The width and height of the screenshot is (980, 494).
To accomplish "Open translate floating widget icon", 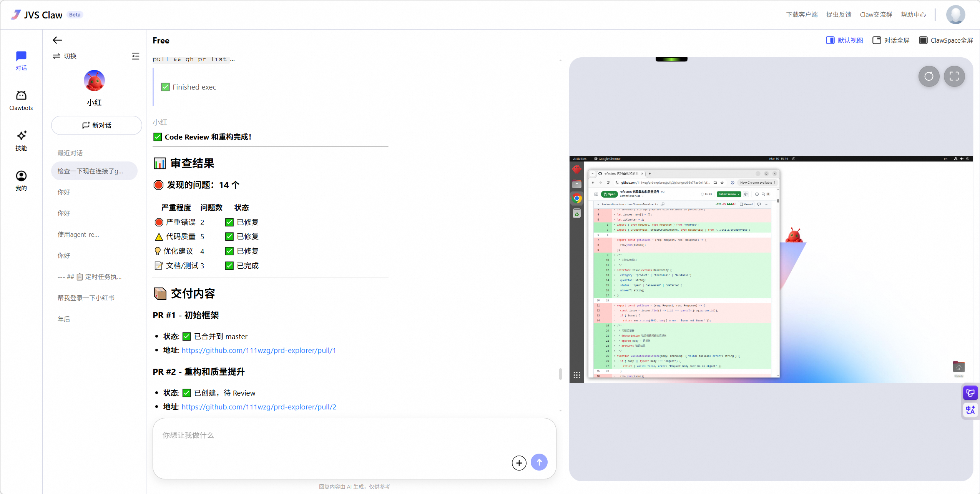I will coord(970,410).
